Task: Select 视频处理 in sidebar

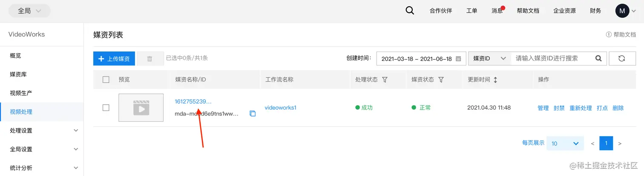Action: click(42, 112)
